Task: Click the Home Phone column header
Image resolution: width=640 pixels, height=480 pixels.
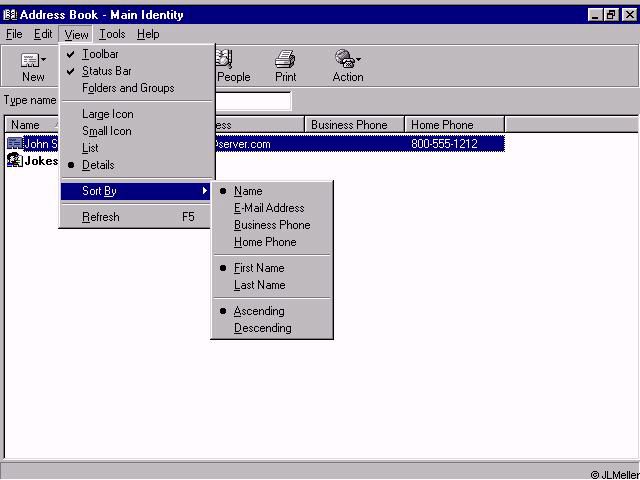Action: click(454, 125)
